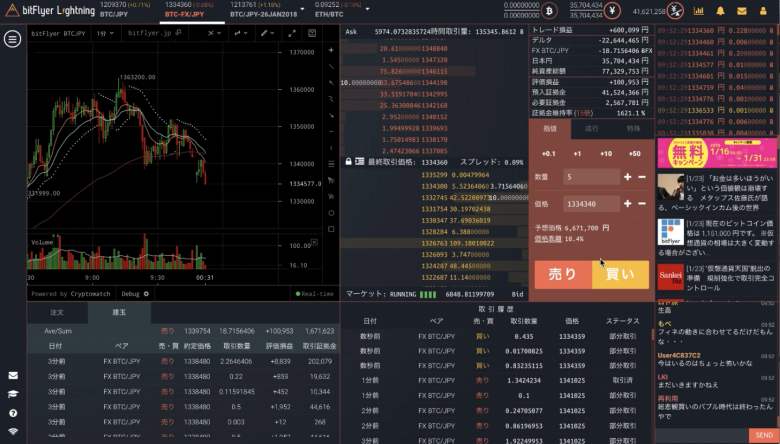Select the vertical line drawing tool
This screenshot has height=444, width=780.
[331, 148]
